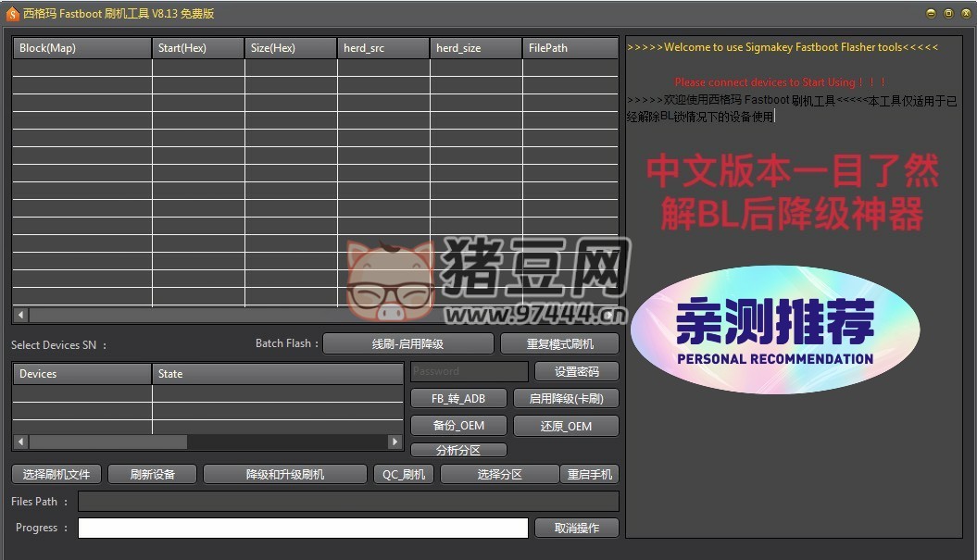Click 刷新设备 to refresh devices

coord(152,474)
